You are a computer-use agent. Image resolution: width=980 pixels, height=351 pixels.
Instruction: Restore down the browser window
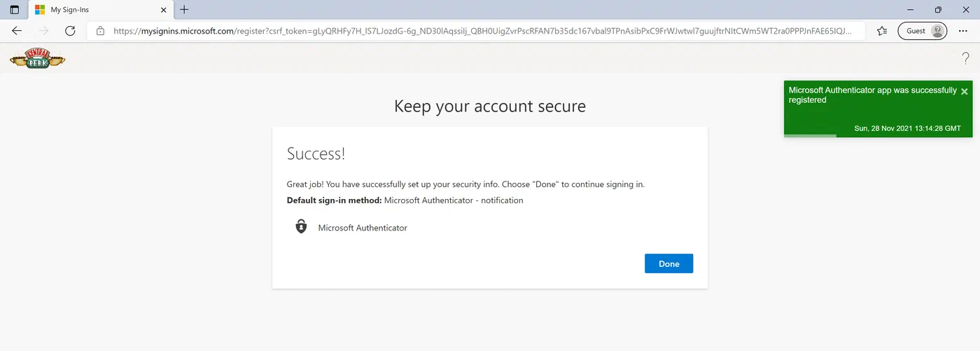point(938,10)
